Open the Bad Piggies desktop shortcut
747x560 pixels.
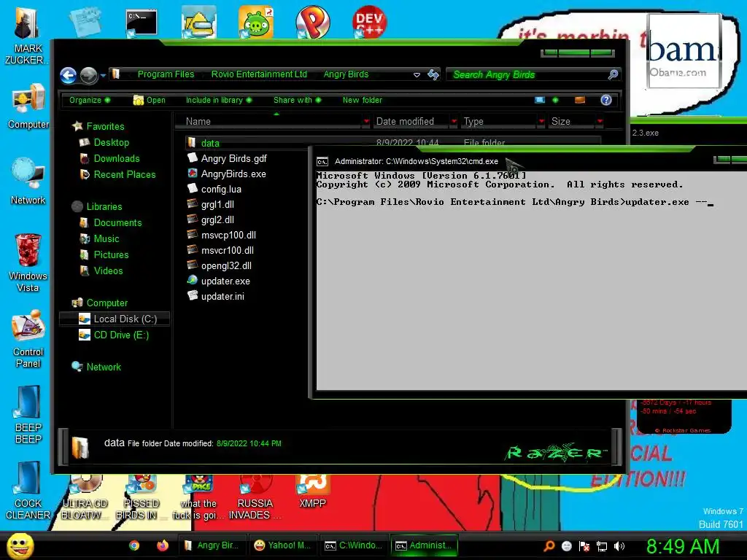point(256,22)
